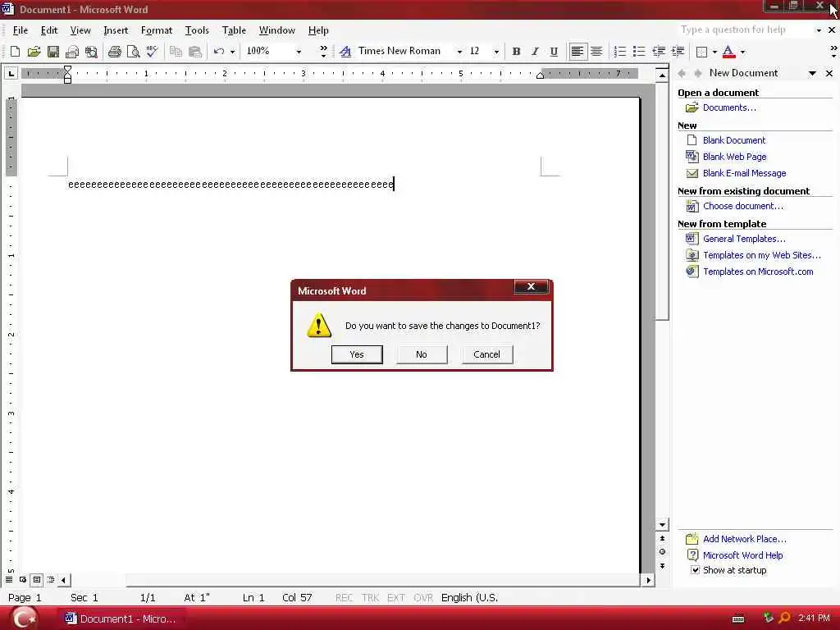Click the Print toolbar icon
Screen dimensions: 840x630
click(x=115, y=52)
